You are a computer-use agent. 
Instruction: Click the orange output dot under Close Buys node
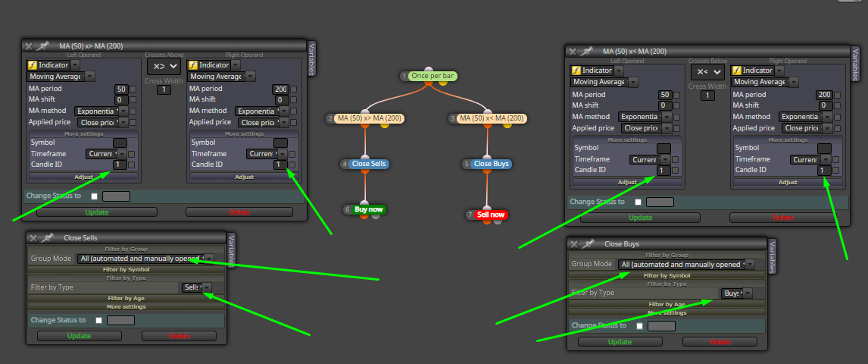point(487,171)
